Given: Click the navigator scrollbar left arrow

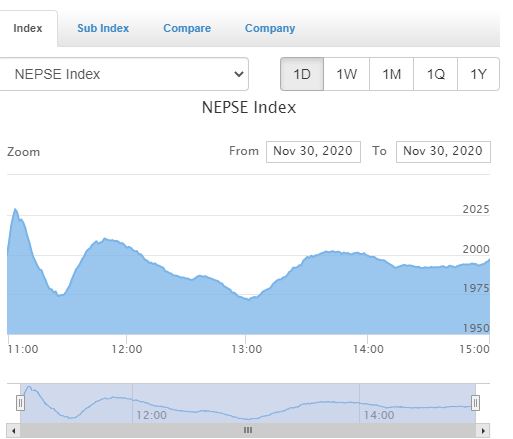Looking at the screenshot, I should coord(13,431).
